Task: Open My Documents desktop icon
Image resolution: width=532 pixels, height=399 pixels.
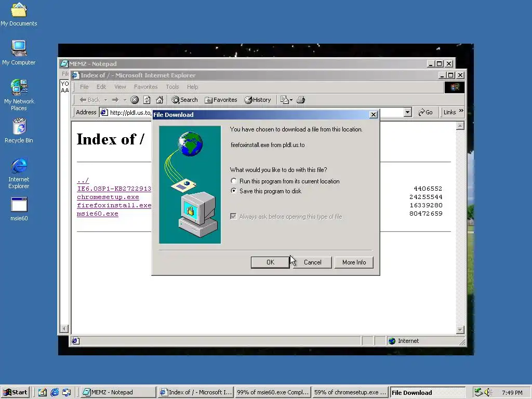Action: tap(19, 14)
